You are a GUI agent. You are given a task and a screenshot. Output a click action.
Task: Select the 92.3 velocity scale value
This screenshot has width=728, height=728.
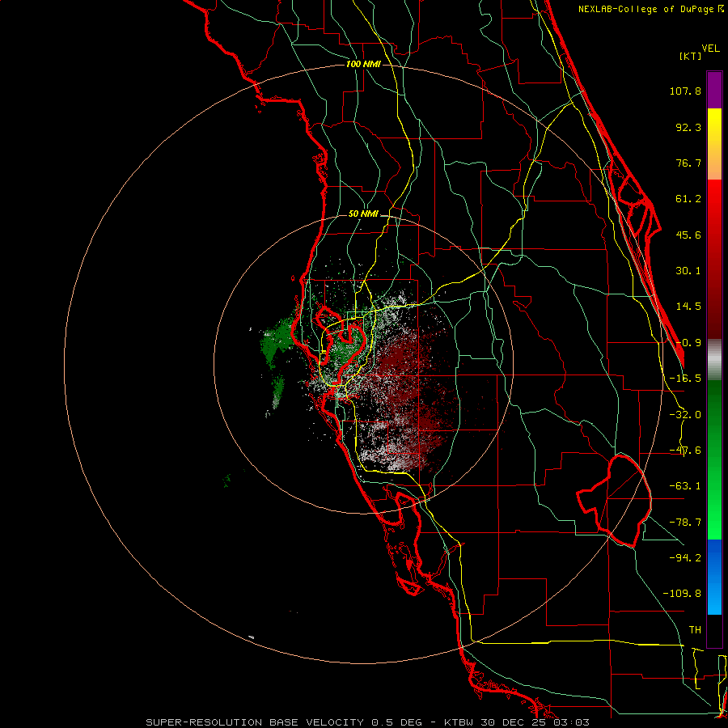click(x=688, y=127)
